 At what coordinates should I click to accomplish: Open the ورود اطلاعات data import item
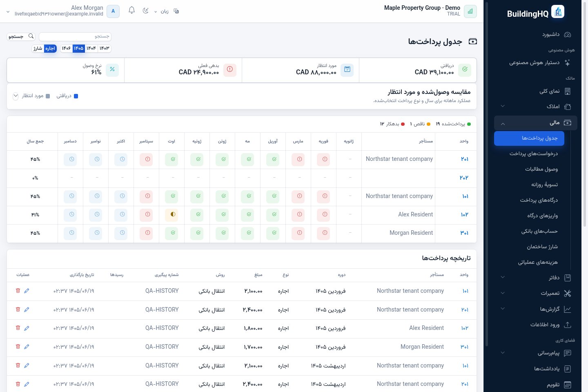(x=536, y=325)
